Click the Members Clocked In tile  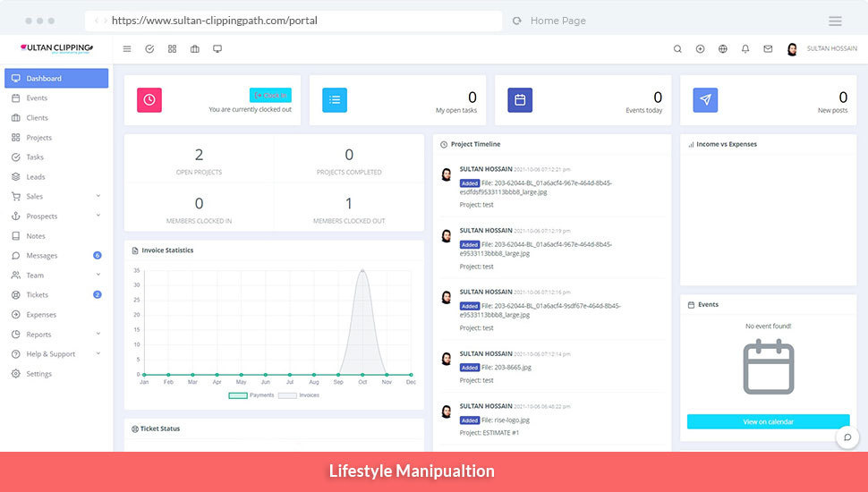pyautogui.click(x=200, y=208)
